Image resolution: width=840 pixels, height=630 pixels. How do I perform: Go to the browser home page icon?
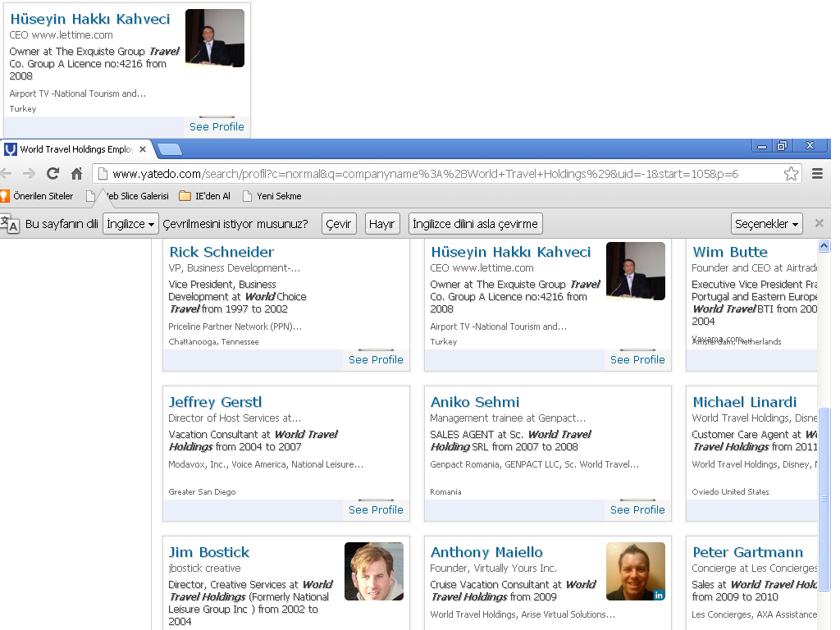point(76,174)
